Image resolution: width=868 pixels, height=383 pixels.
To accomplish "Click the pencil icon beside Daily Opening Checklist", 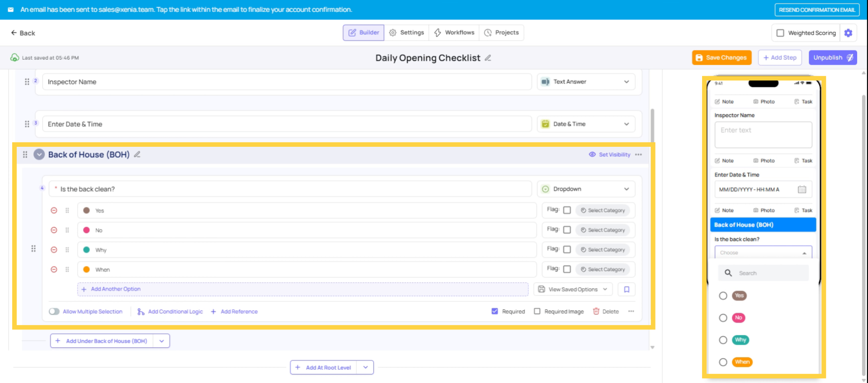I will coord(488,58).
